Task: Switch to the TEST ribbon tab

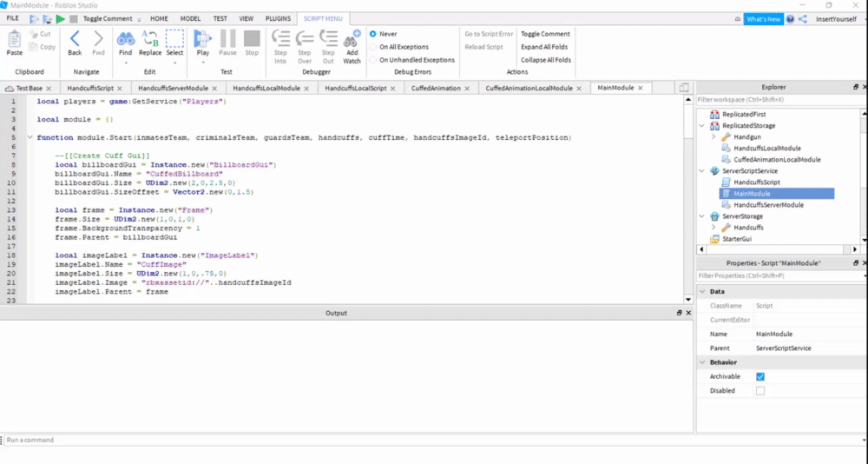Action: pos(220,19)
